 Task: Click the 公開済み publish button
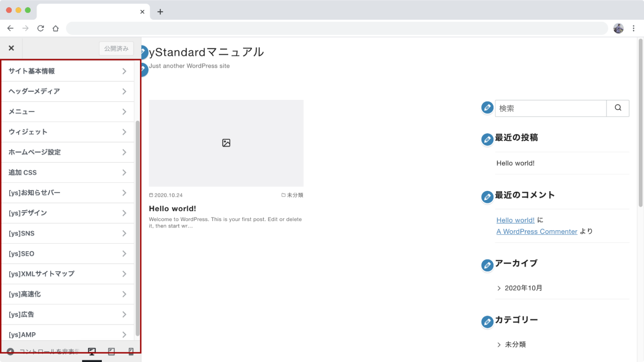(116, 49)
